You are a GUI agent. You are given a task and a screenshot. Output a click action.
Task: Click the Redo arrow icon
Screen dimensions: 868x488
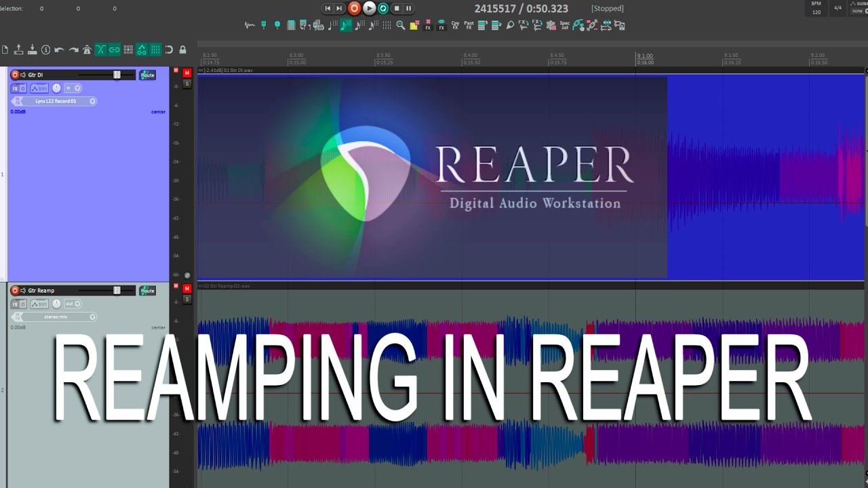tap(73, 49)
